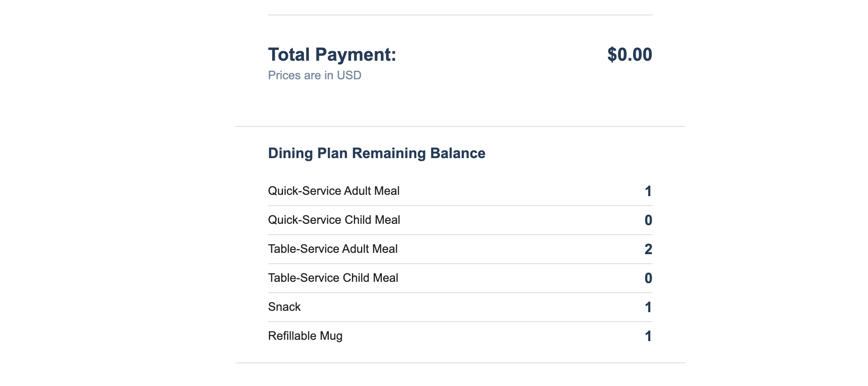
Task: Click the Snack balance number
Action: tap(648, 307)
